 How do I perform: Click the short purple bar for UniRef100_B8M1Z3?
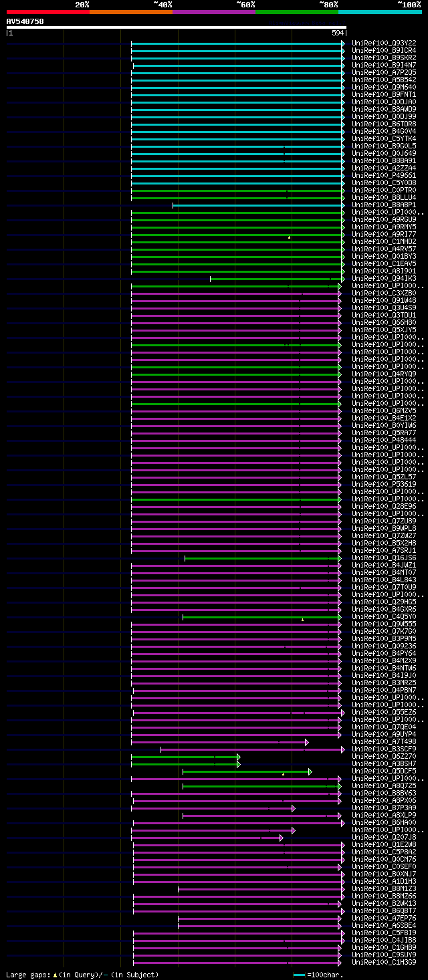(x=260, y=889)
